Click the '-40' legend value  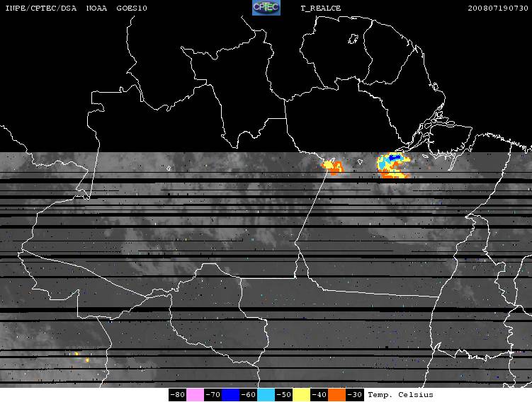(x=319, y=395)
